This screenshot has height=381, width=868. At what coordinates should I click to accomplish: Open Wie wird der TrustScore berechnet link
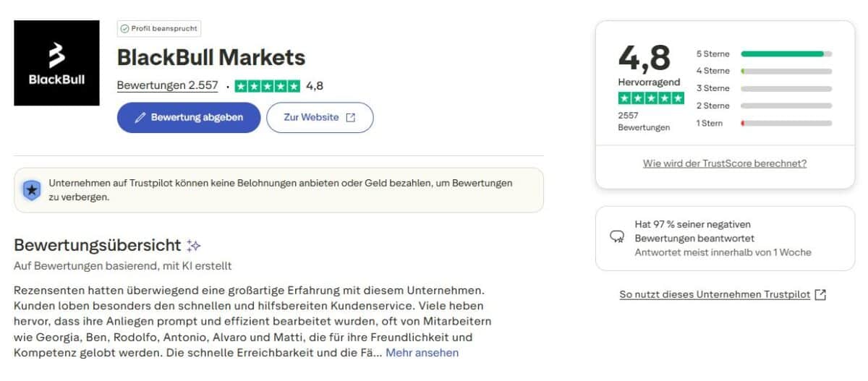coord(725,163)
